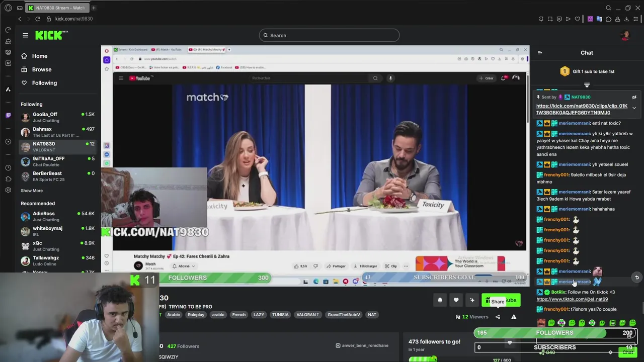Image resolution: width=644 pixels, height=362 pixels.
Task: Follow the channel with the heart button
Action: point(456,300)
